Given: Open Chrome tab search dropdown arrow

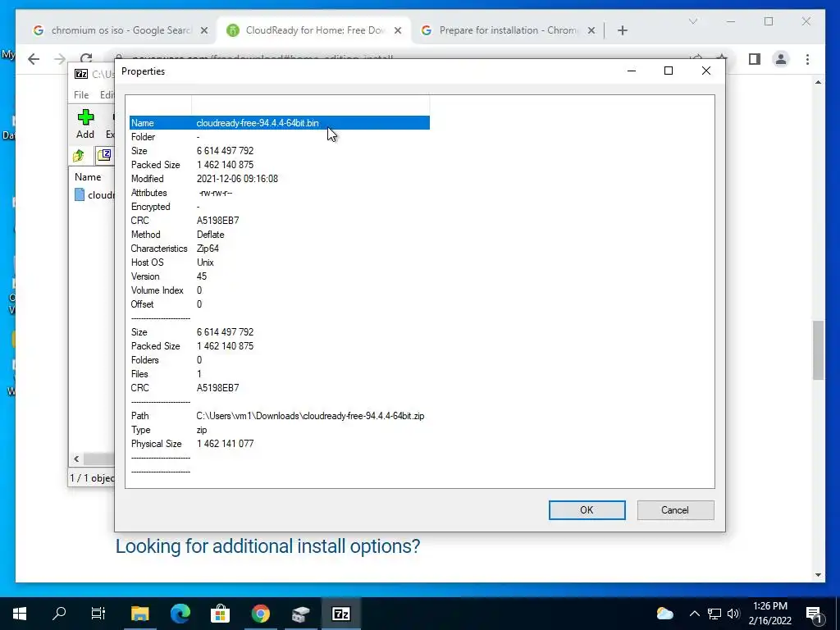Looking at the screenshot, I should (692, 21).
